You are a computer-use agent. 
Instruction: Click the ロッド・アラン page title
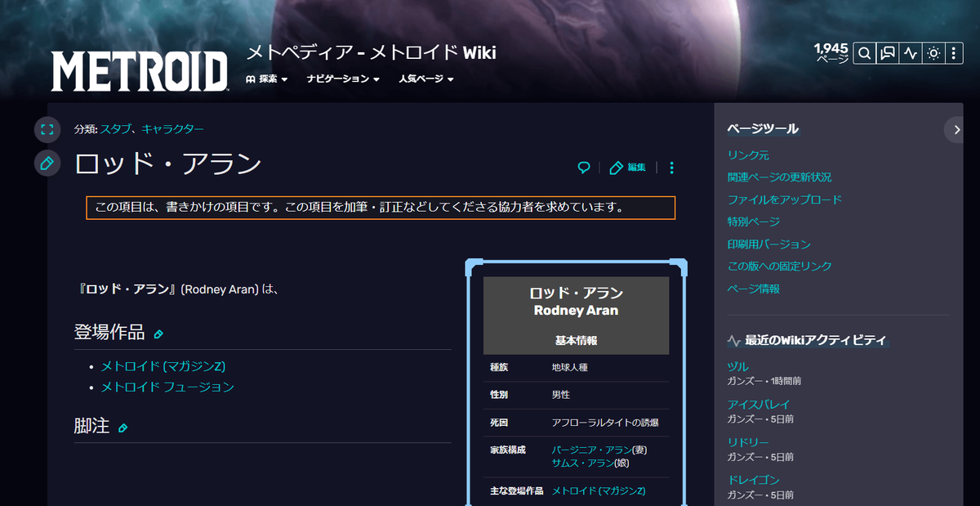click(x=167, y=163)
